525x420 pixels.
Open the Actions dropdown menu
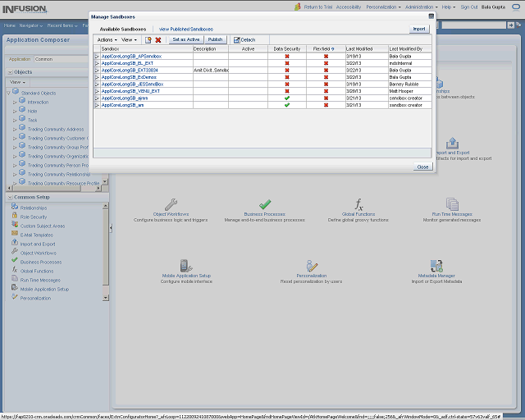[107, 39]
